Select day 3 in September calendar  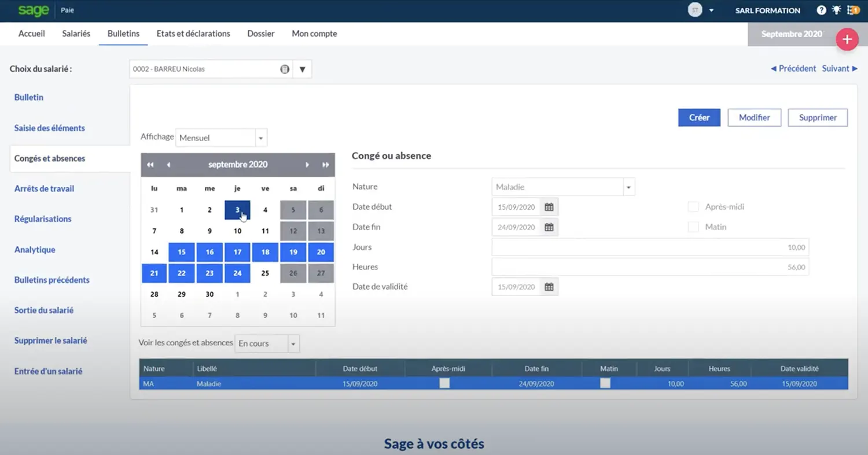pos(237,210)
